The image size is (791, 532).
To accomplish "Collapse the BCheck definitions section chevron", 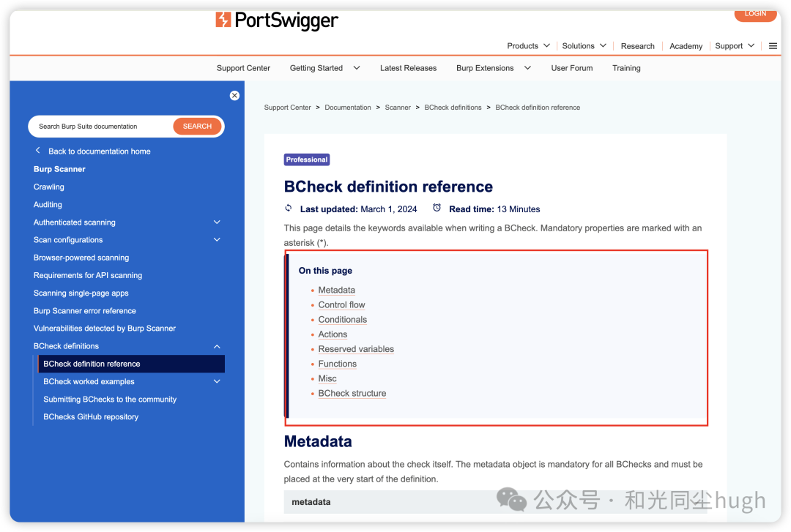I will point(217,346).
